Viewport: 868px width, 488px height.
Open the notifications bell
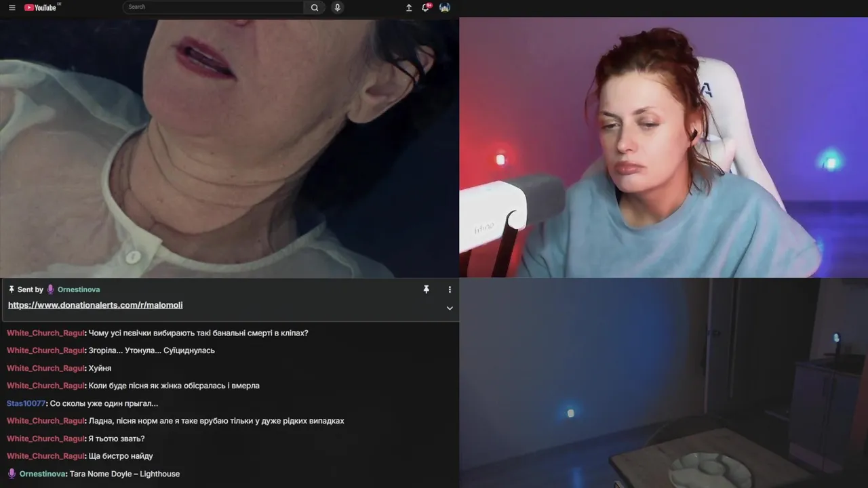coord(426,7)
